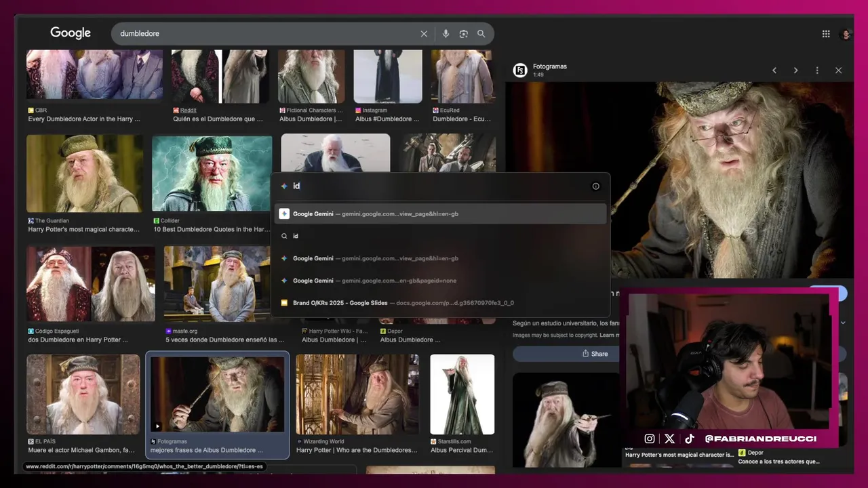Image resolution: width=868 pixels, height=488 pixels.
Task: Open masfe.org Dumbledore image
Action: coord(217,283)
